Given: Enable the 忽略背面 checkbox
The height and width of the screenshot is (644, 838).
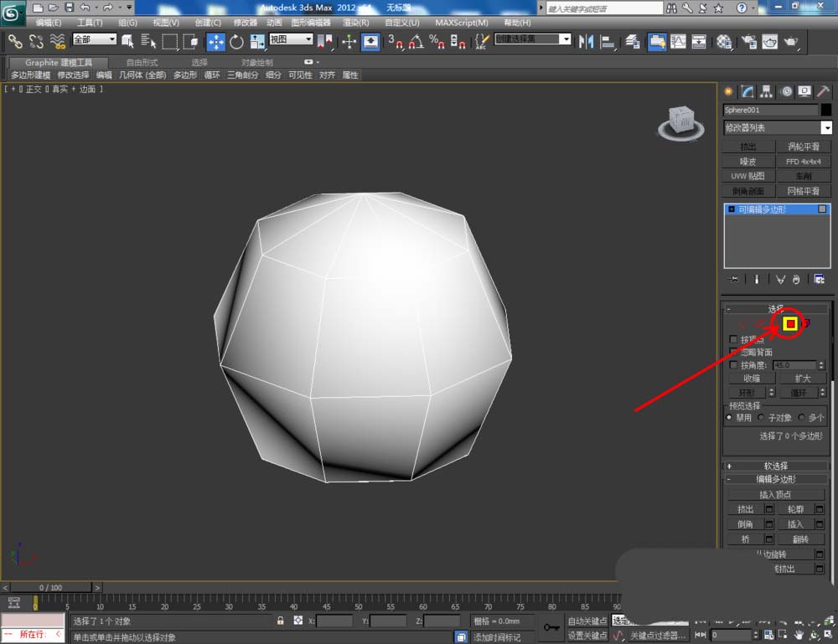Looking at the screenshot, I should point(734,353).
